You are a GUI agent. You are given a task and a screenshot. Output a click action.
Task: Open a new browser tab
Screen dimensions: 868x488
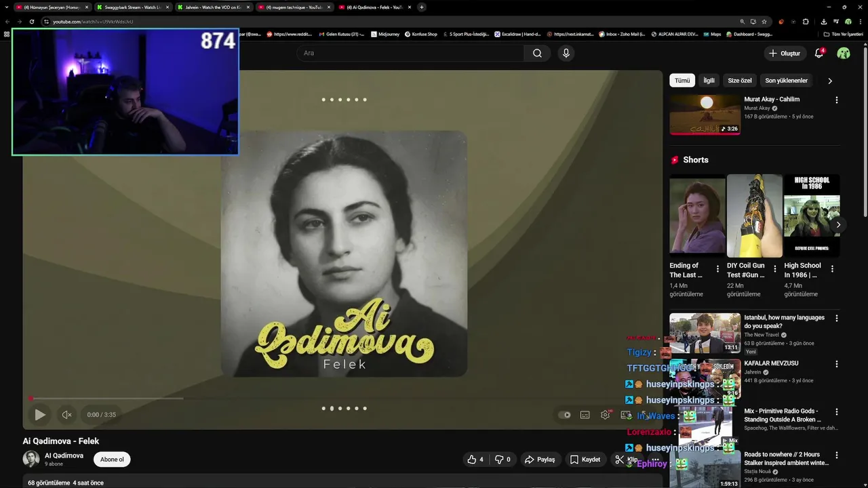(x=422, y=7)
